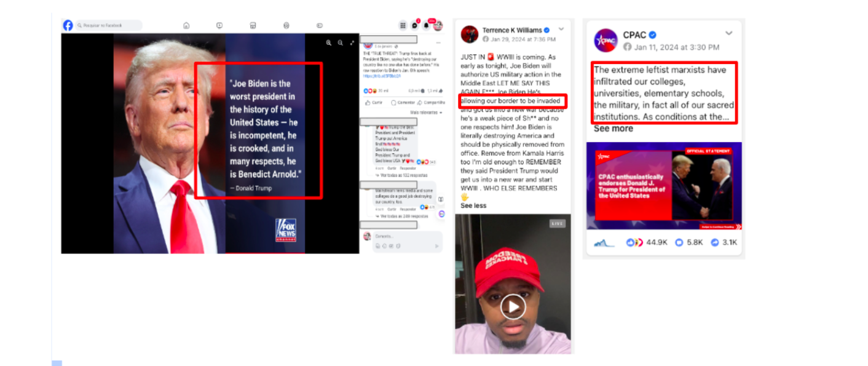The width and height of the screenshot is (868, 366).
Task: Open the CPAC Trump endorsement image
Action: tap(664, 186)
